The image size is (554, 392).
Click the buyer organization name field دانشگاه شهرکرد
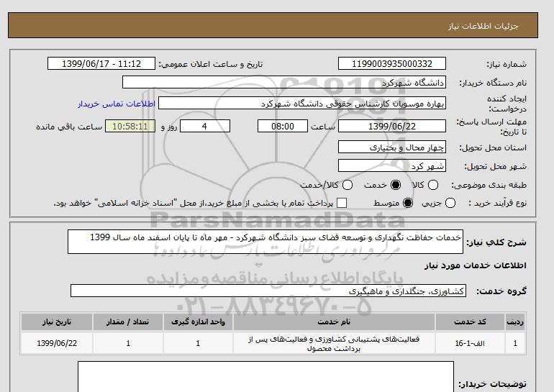284,82
